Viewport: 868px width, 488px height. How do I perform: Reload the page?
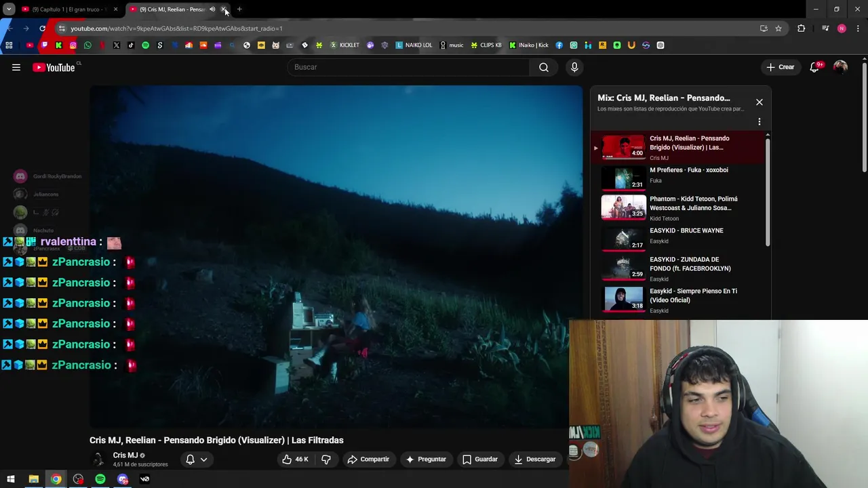[x=42, y=28]
